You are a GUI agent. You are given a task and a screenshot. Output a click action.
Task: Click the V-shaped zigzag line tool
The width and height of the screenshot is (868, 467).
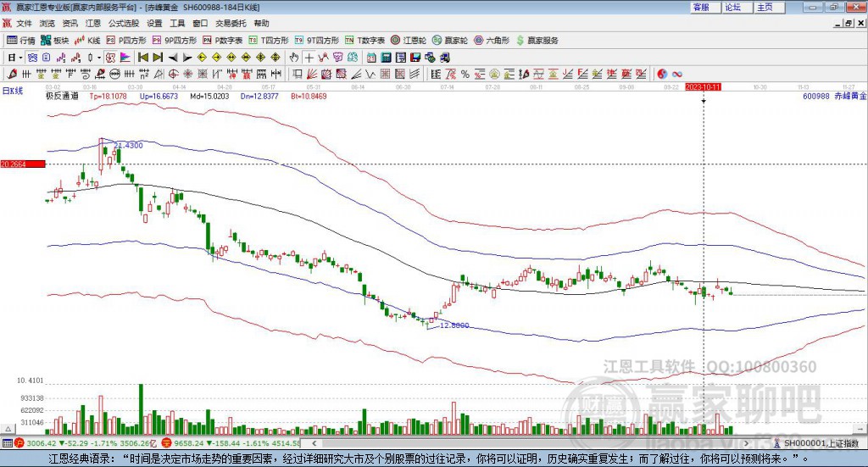point(371,74)
